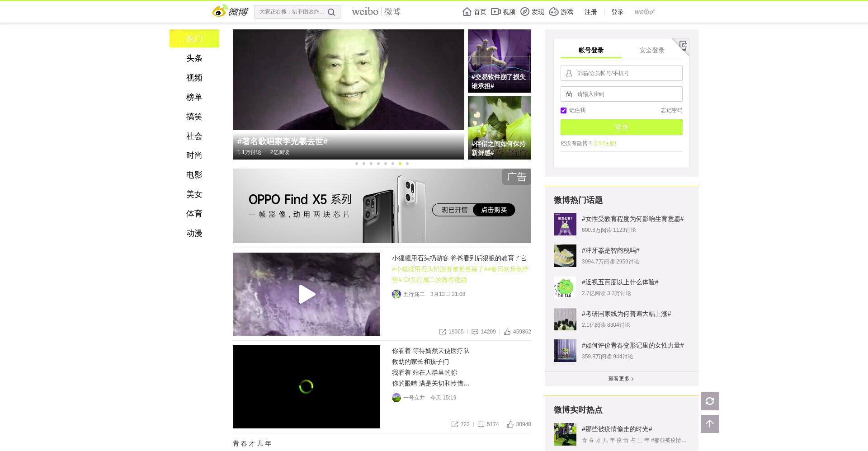Click 忘记密码 link
868x451 pixels.
671,110
